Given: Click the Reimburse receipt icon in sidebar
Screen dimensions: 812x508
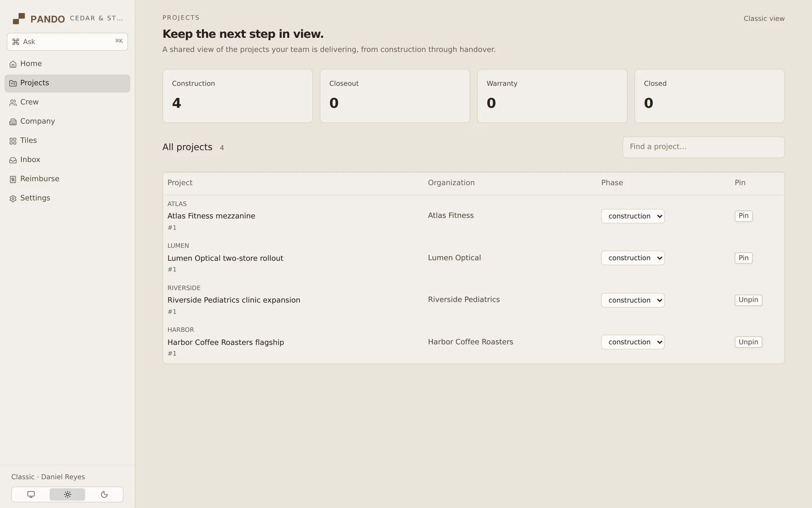Looking at the screenshot, I should point(13,179).
